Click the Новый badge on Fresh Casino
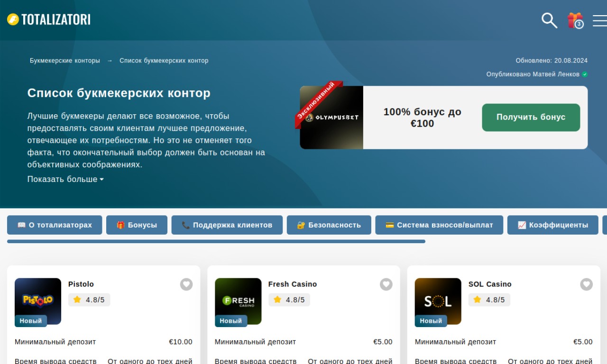This screenshot has height=364, width=607. pyautogui.click(x=231, y=321)
